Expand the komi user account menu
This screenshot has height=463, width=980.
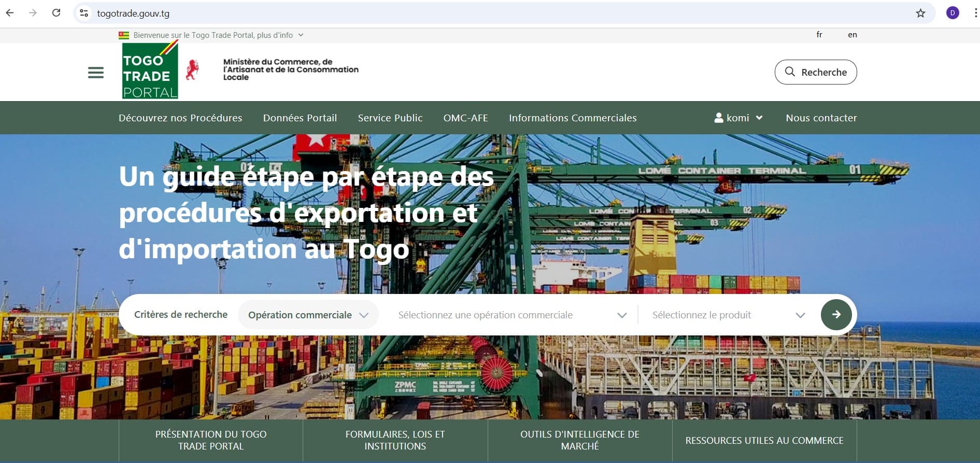coord(738,118)
